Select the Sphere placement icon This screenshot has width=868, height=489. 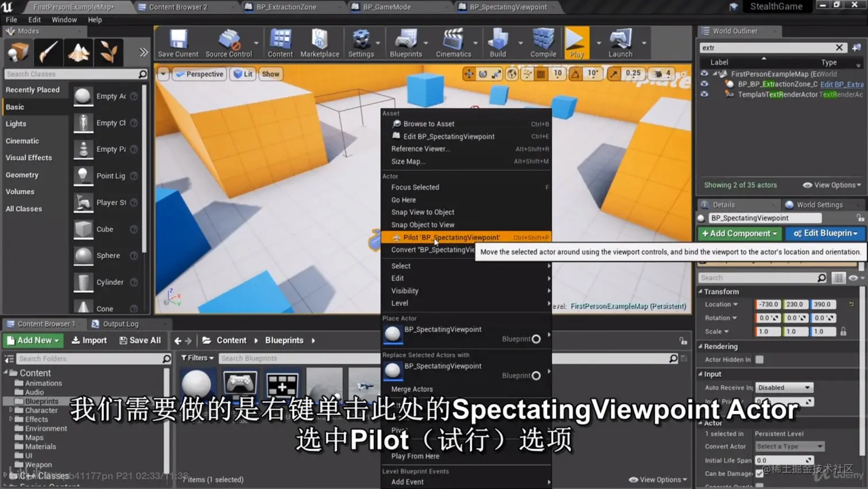point(83,256)
